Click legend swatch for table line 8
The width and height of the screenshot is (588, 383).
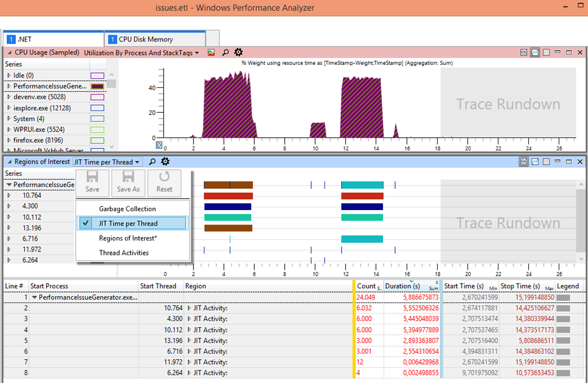563,373
